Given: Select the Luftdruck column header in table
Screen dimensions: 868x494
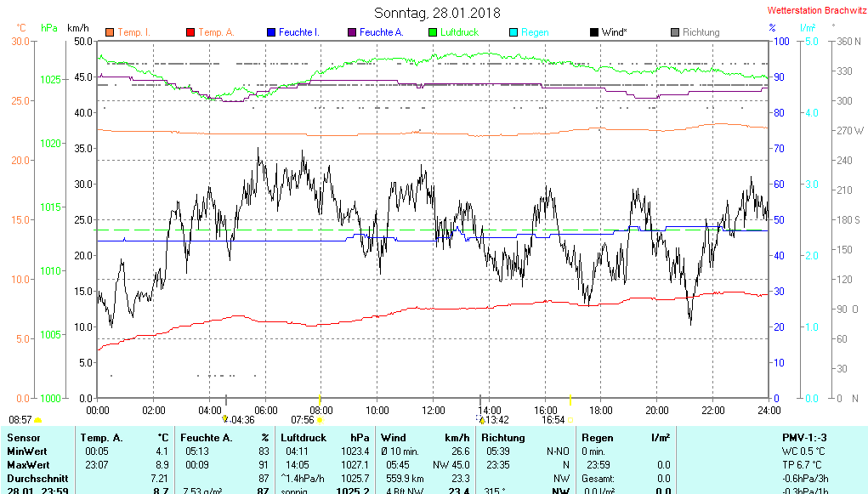Looking at the screenshot, I should coord(304,438).
